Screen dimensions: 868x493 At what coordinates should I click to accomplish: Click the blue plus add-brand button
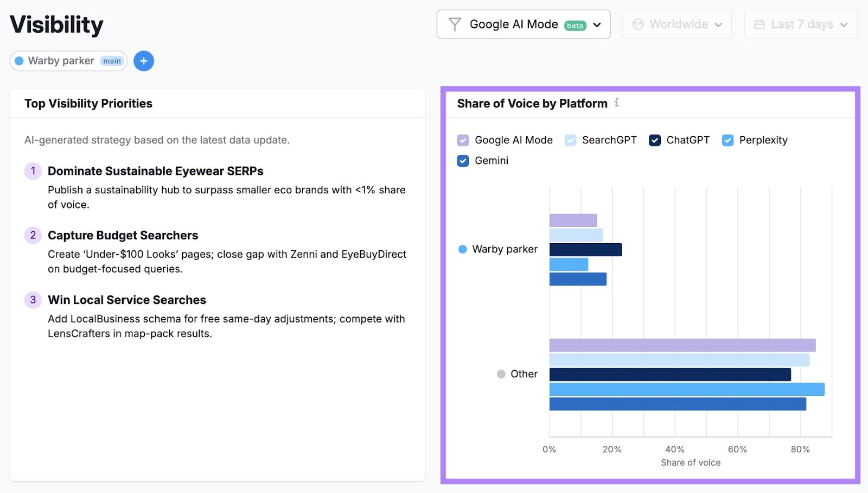pos(144,61)
